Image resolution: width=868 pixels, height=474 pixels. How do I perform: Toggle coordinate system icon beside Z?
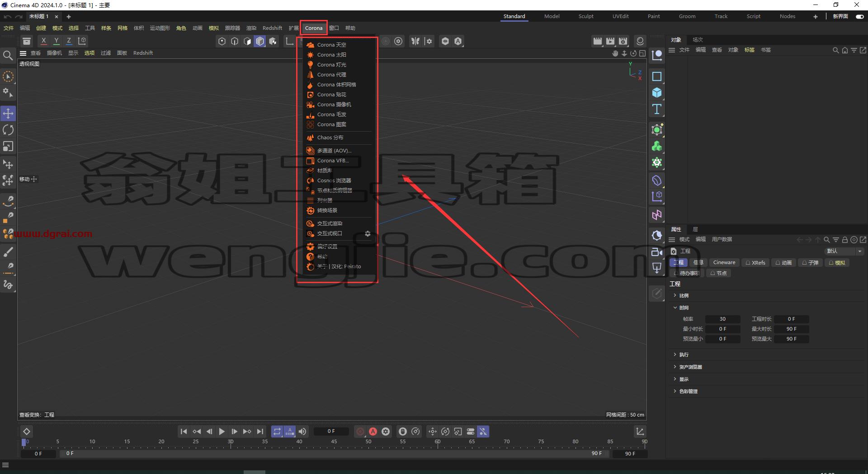[x=82, y=41]
